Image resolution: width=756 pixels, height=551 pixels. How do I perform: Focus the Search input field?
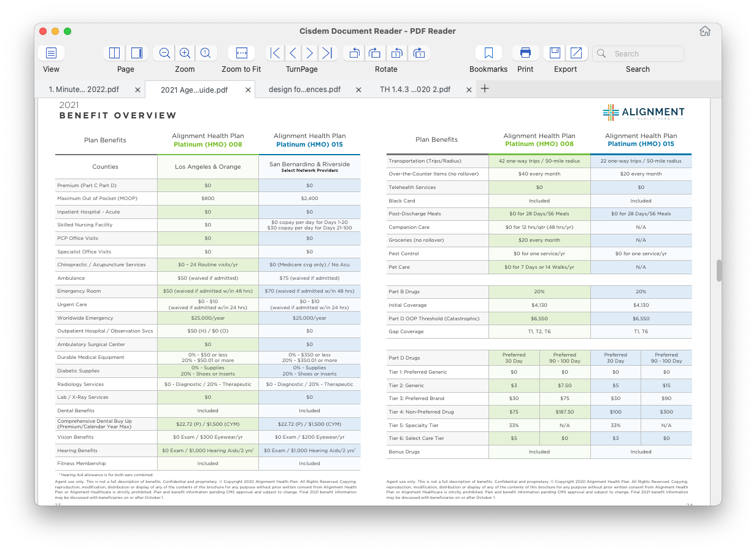(x=638, y=53)
